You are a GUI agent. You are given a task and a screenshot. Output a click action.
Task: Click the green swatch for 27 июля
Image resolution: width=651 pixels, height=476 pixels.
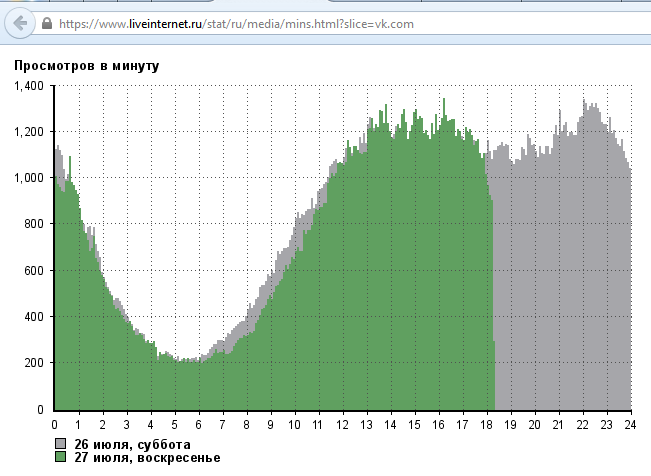pos(60,457)
